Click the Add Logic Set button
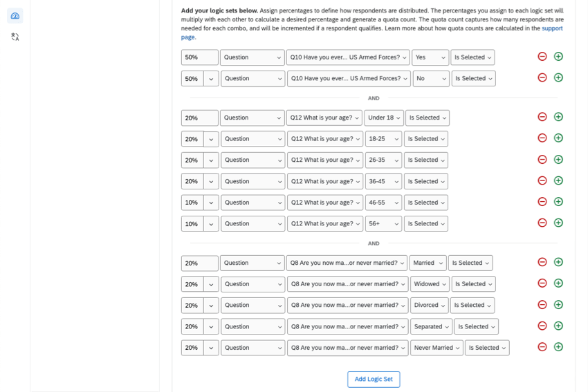588x392 pixels. [x=374, y=379]
